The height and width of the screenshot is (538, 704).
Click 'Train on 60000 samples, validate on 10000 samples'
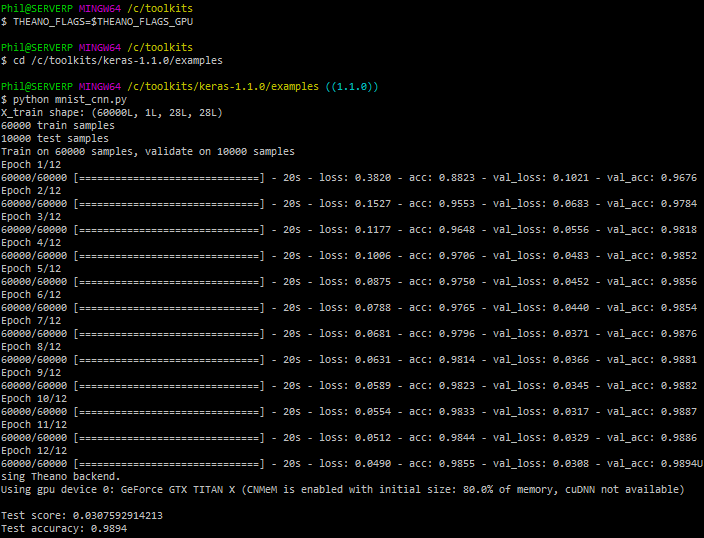148,152
